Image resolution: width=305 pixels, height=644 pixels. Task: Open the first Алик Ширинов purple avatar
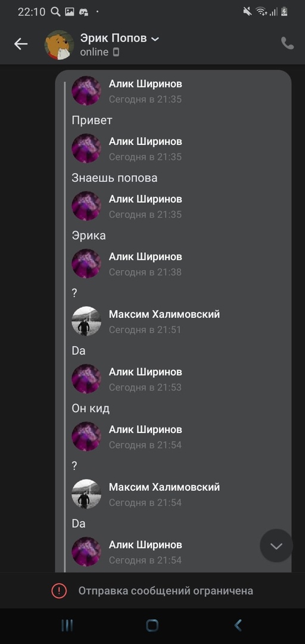click(x=86, y=91)
